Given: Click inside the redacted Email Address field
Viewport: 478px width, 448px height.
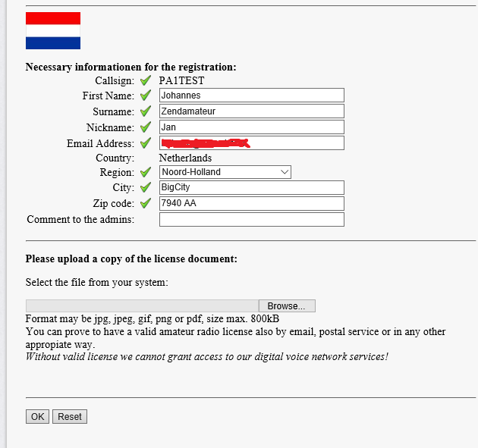Looking at the screenshot, I should [252, 143].
